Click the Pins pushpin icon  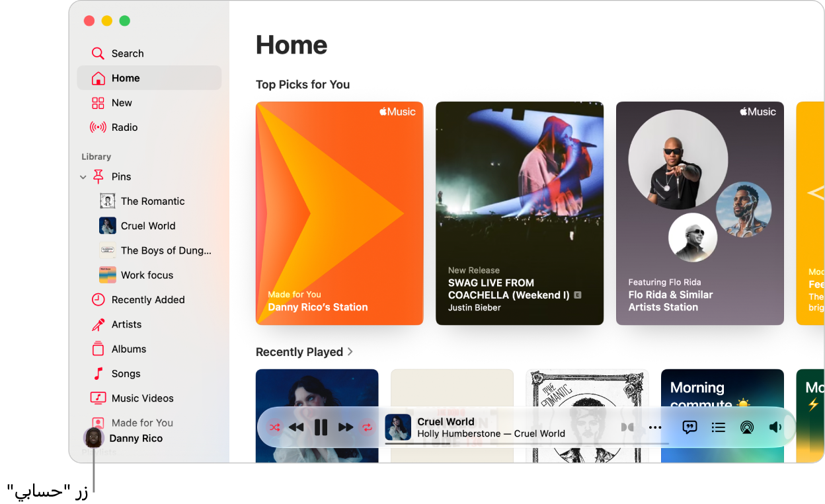tap(98, 176)
